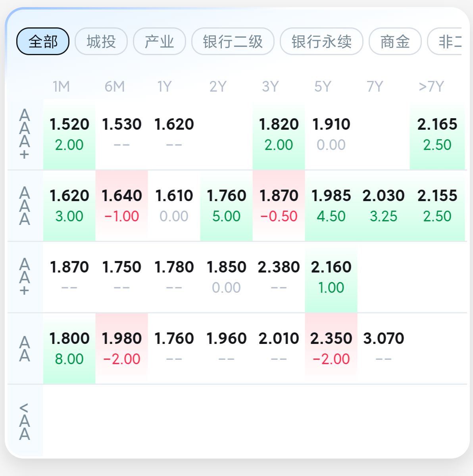
Task: Click the >7Y column header
Action: tap(431, 86)
